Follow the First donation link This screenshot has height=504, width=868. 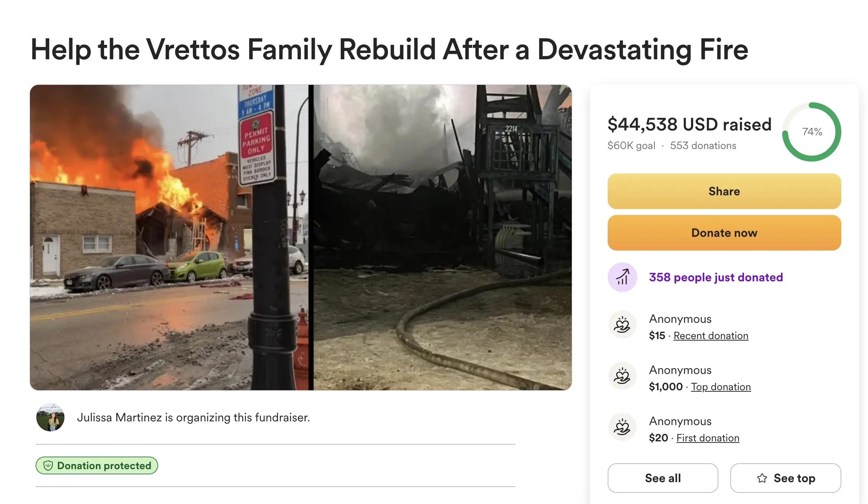coord(708,438)
